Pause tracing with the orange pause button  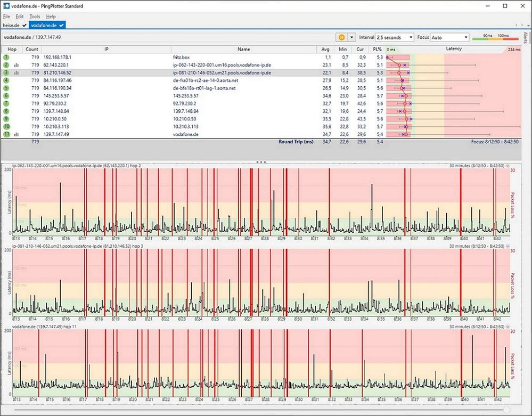click(342, 37)
